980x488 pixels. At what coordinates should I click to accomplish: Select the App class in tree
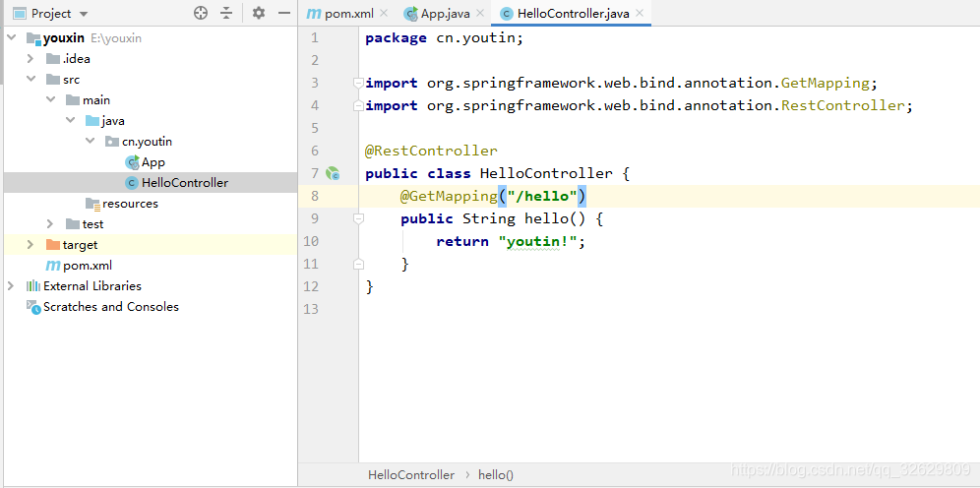coord(153,162)
